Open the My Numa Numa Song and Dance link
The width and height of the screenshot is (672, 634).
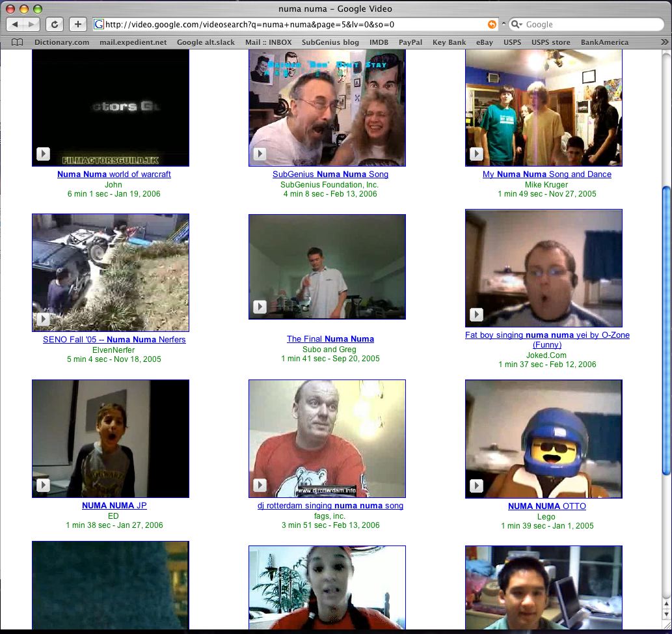pos(547,174)
